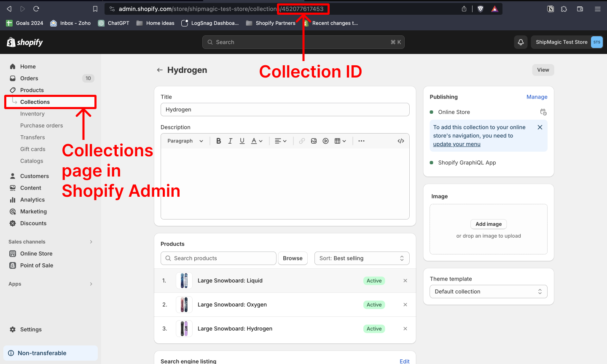Image resolution: width=607 pixels, height=364 pixels.
Task: Click the Manage link in Publishing
Action: (537, 97)
